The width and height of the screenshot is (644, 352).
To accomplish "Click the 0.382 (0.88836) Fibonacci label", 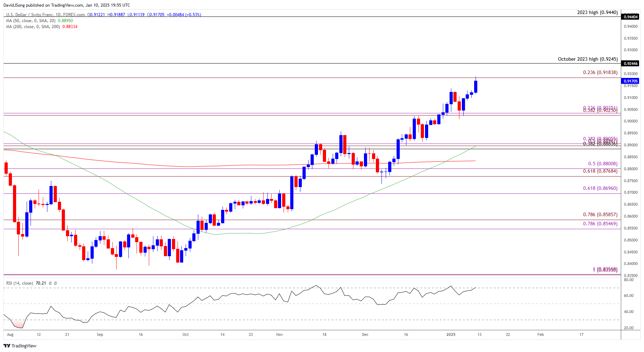I will pyautogui.click(x=600, y=144).
